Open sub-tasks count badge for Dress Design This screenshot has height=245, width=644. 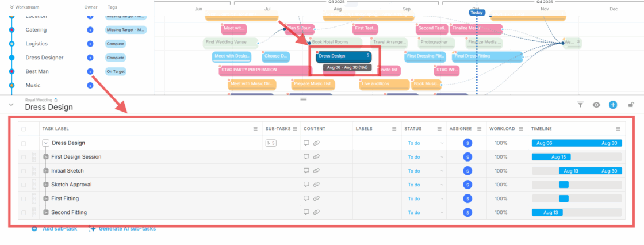[270, 143]
